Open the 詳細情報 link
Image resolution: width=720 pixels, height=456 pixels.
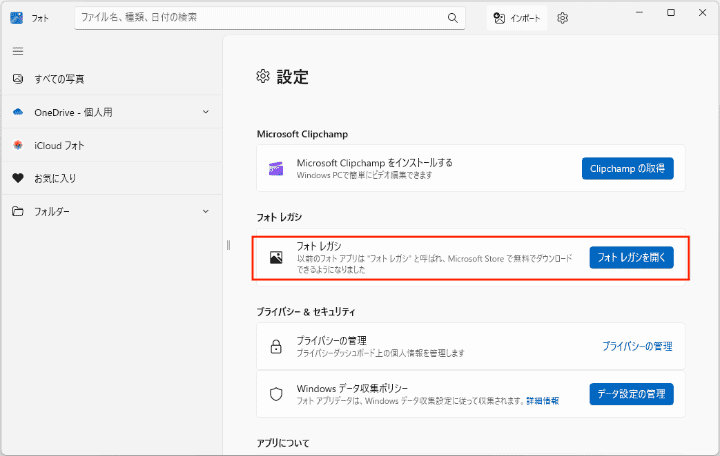(x=542, y=401)
